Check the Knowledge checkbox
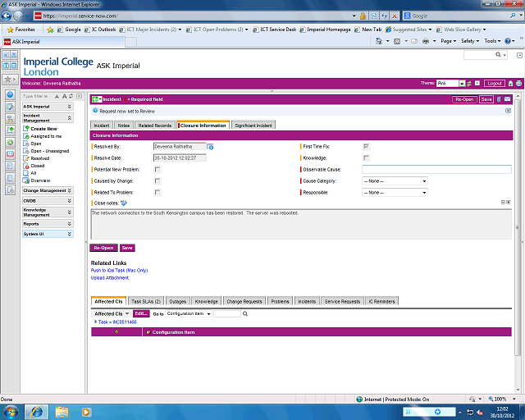525x420 pixels. tap(366, 157)
